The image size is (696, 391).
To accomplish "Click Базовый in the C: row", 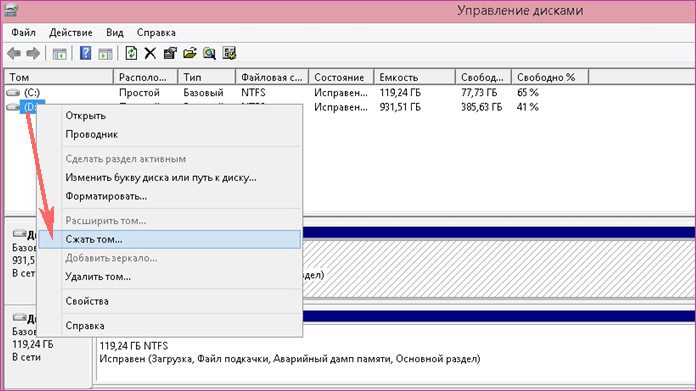I will 203,93.
